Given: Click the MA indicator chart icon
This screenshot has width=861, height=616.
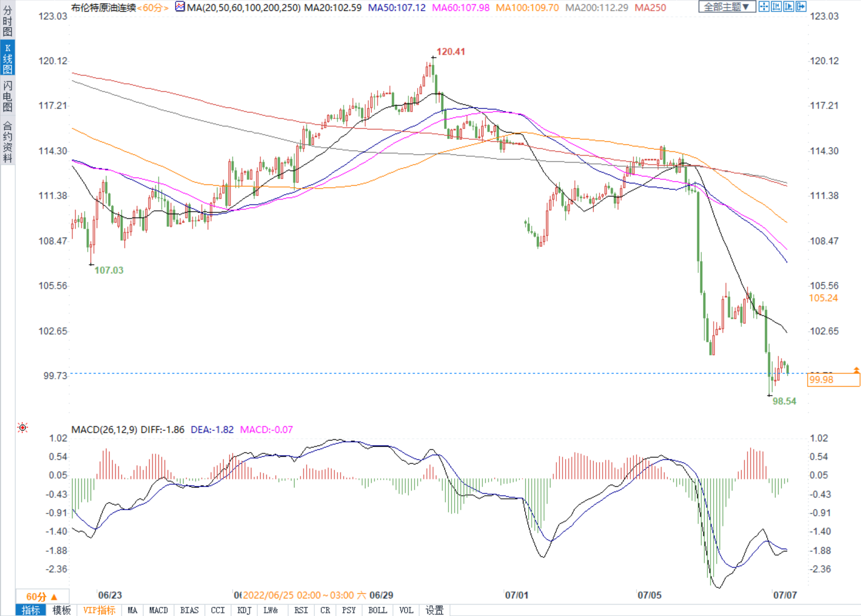Looking at the screenshot, I should (180, 7).
